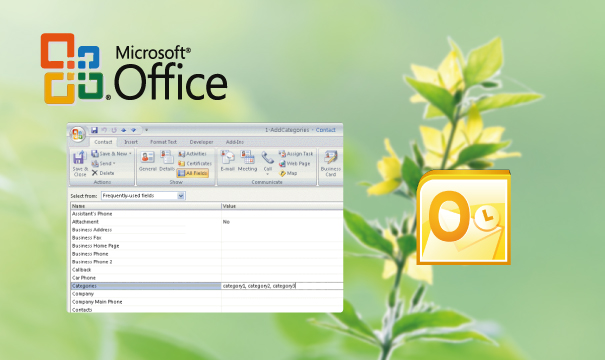Open the Send dropdown in Actions
Viewport: 605px width, 360px height.
click(103, 164)
